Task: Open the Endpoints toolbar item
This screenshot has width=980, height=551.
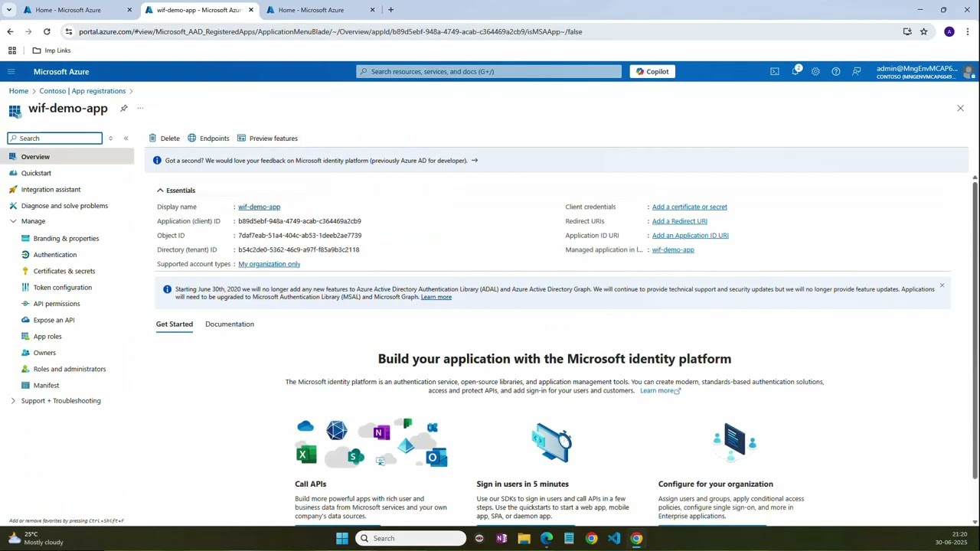Action: [x=208, y=139]
